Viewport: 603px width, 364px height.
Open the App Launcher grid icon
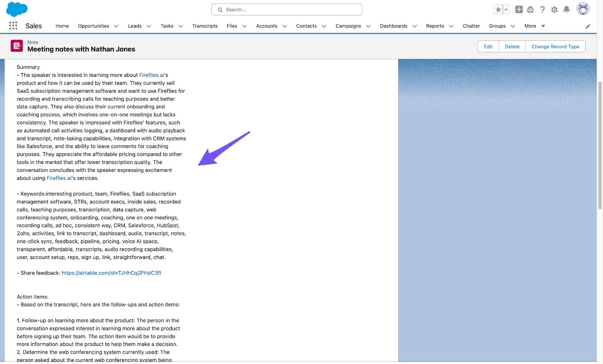(x=13, y=26)
